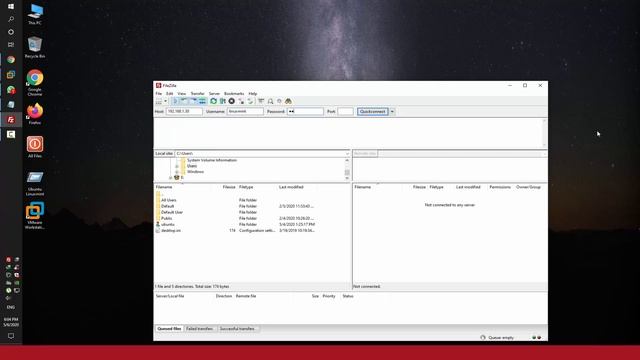This screenshot has width=640, height=360.
Task: Toggle the transfer queue display
Action: click(x=202, y=101)
